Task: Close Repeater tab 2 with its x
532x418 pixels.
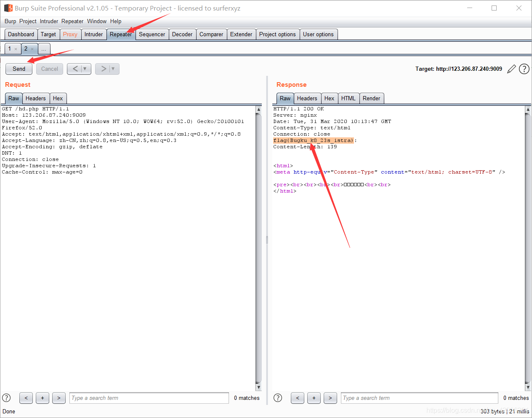Action: (32, 49)
